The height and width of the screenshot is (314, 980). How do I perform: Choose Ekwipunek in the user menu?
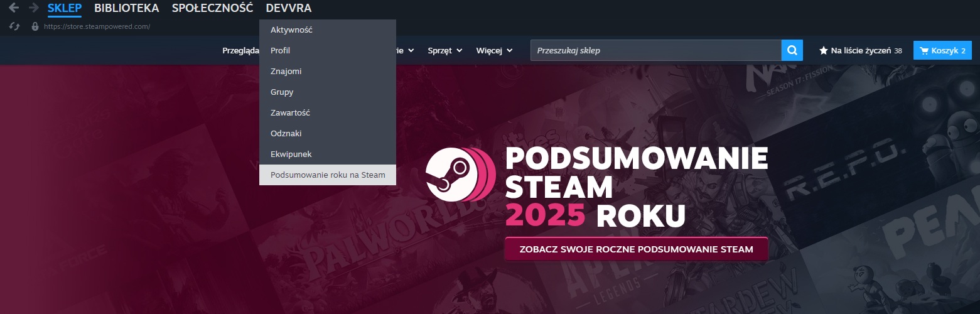(291, 154)
